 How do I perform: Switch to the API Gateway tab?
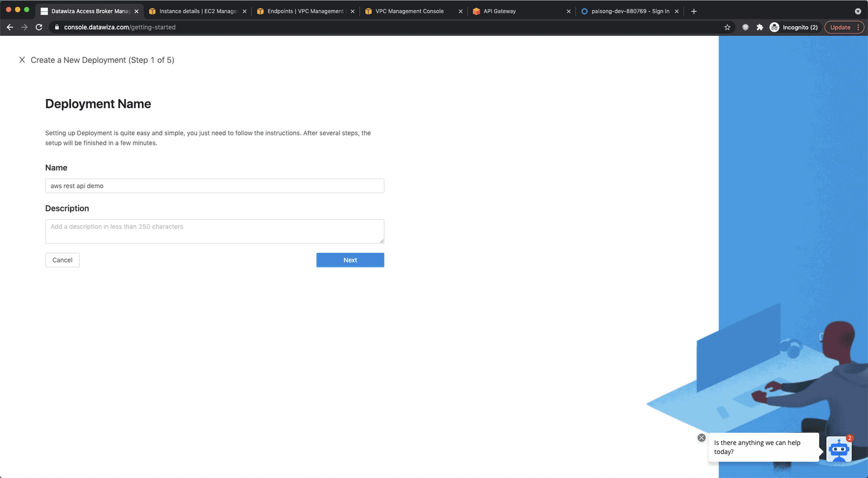click(521, 11)
